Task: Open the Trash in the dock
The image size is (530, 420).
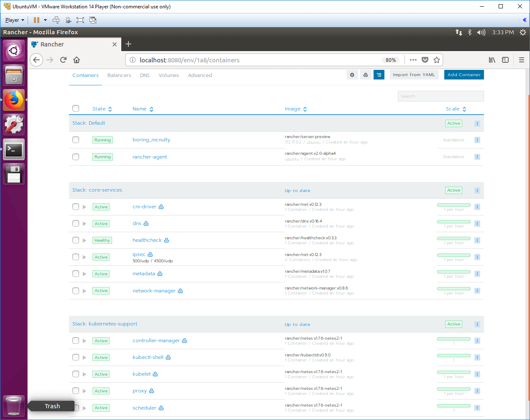Action: point(14,406)
